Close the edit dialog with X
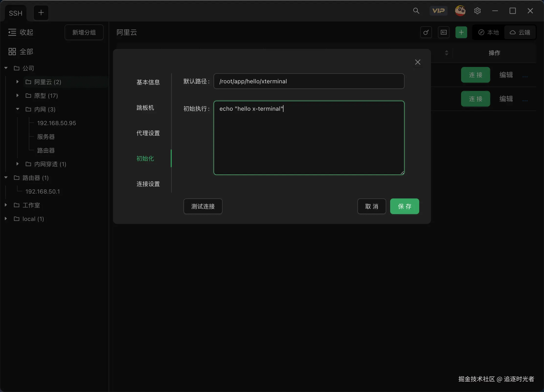This screenshot has height=392, width=544. click(x=418, y=62)
